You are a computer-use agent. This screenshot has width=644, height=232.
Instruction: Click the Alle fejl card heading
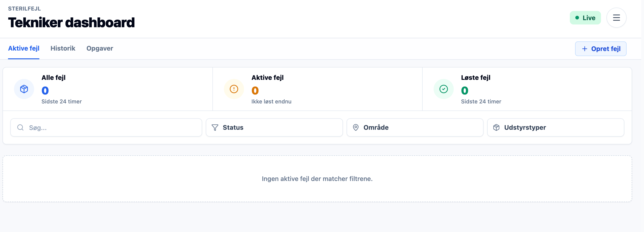click(x=54, y=78)
